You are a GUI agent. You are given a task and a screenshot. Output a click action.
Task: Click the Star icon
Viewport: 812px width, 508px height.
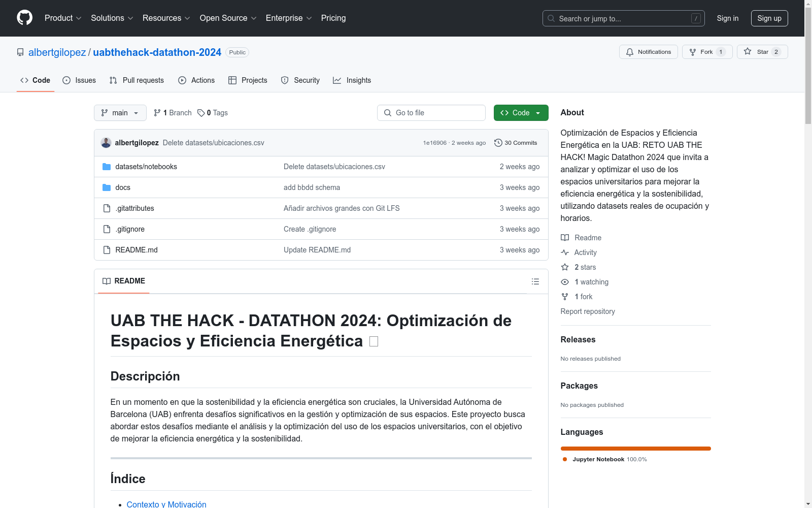click(x=748, y=51)
